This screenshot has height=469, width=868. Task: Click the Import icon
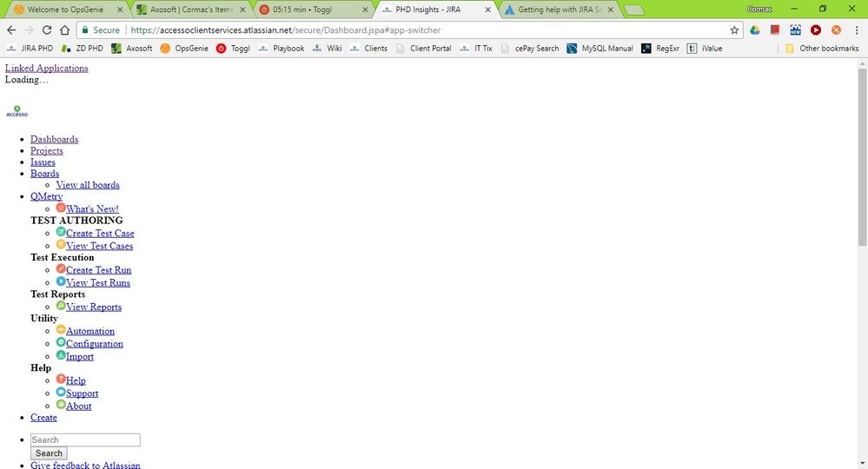coord(61,355)
